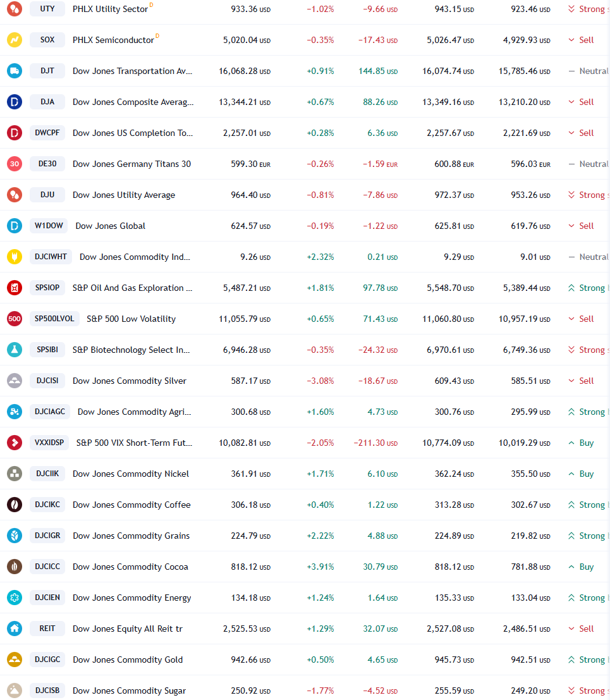This screenshot has height=700, width=610.
Task: Click the Sell rating for W1DOW
Action: (x=581, y=226)
